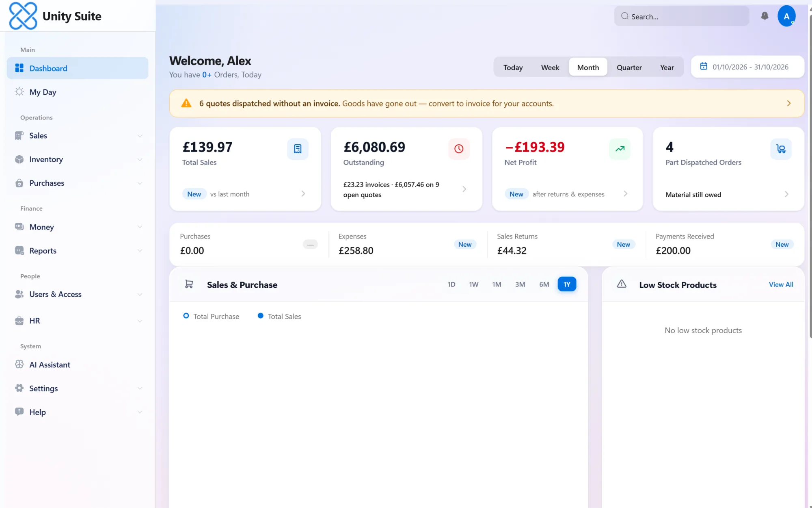This screenshot has height=508, width=812.
Task: Click the Dashboard grid icon
Action: click(x=19, y=68)
